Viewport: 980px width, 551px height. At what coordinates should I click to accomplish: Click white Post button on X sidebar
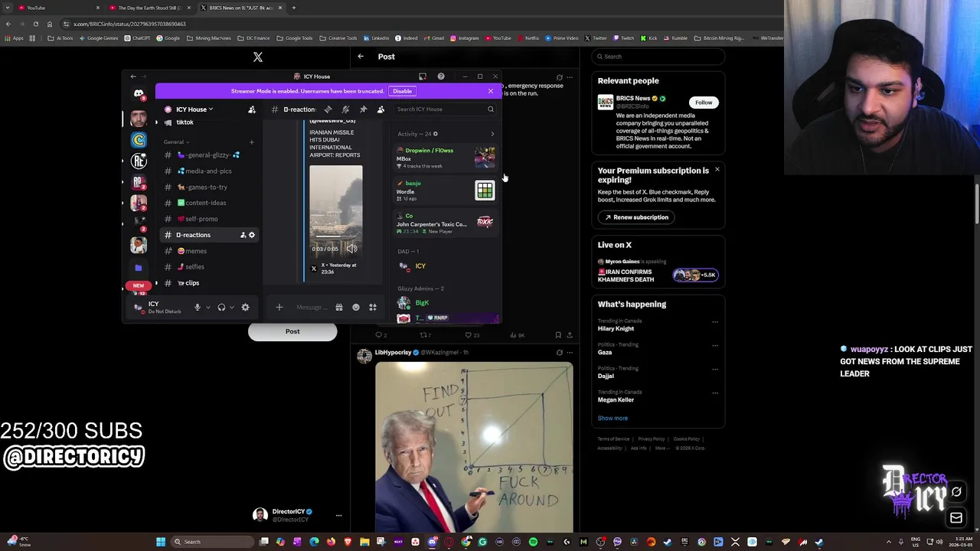click(292, 332)
